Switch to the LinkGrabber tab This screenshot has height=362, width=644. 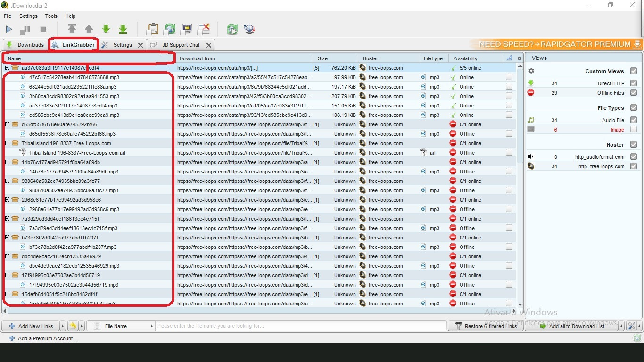point(73,45)
